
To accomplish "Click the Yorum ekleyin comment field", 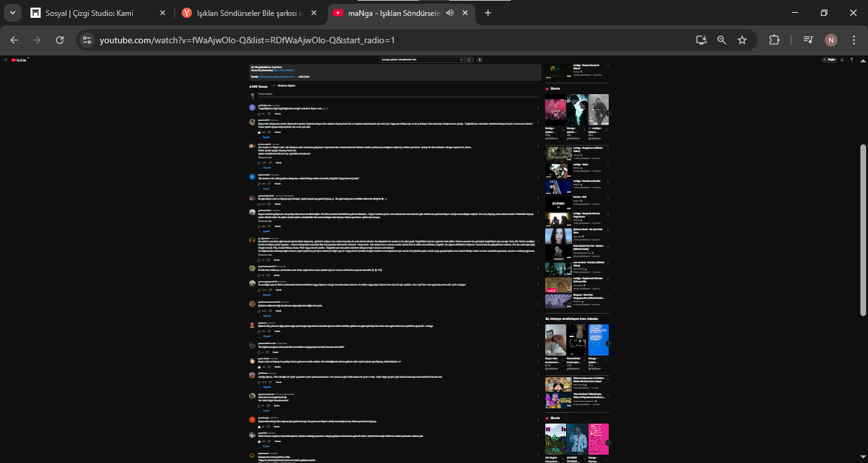I will [398, 94].
